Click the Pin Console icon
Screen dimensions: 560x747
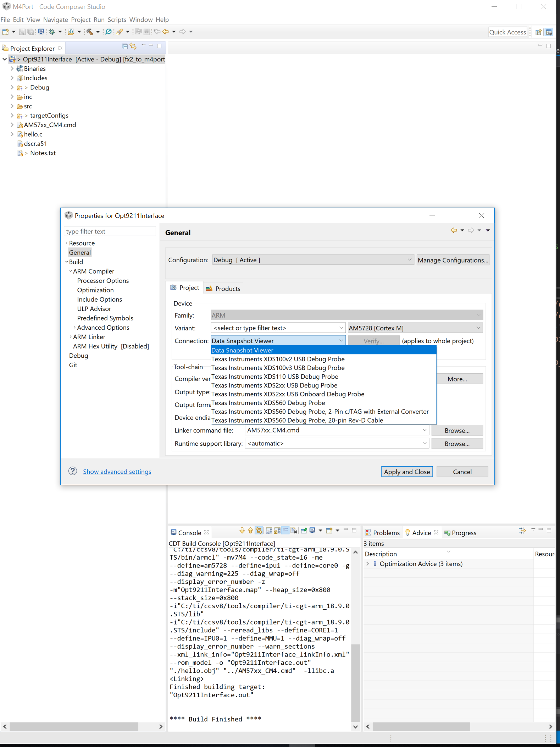click(x=304, y=531)
